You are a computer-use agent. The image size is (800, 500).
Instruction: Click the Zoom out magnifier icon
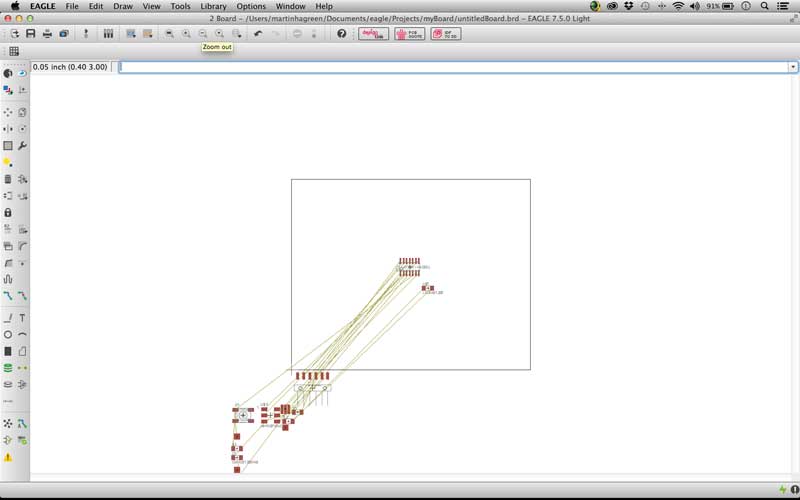click(x=203, y=34)
